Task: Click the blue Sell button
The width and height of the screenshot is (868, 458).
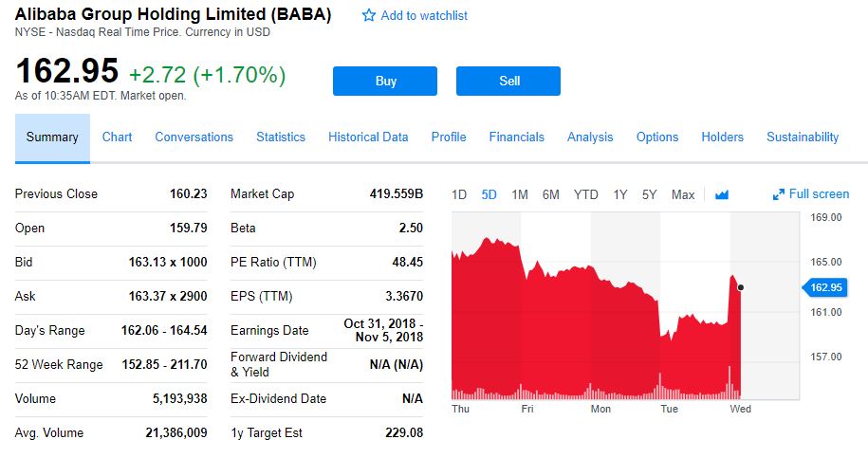Action: [508, 81]
